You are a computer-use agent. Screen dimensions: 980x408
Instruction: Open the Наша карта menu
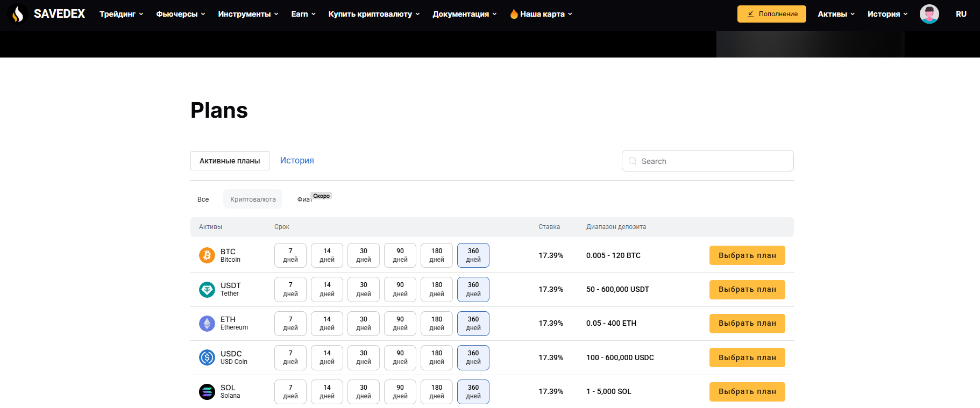(541, 14)
